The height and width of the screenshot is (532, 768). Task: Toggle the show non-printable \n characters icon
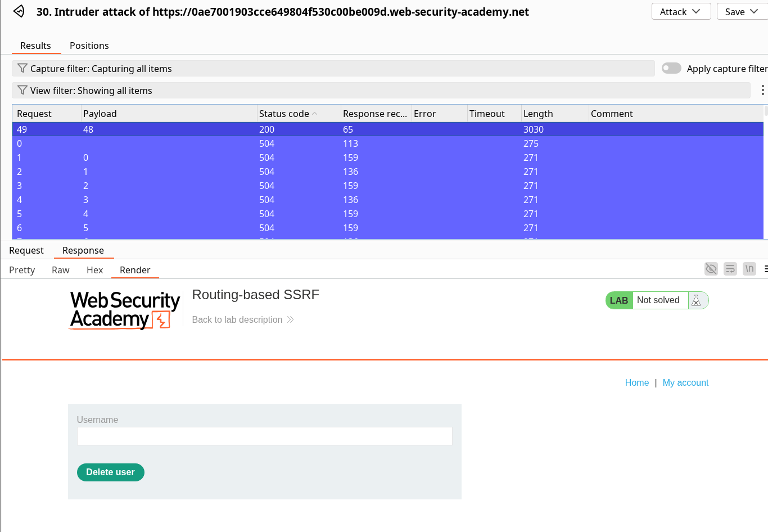[x=749, y=269]
